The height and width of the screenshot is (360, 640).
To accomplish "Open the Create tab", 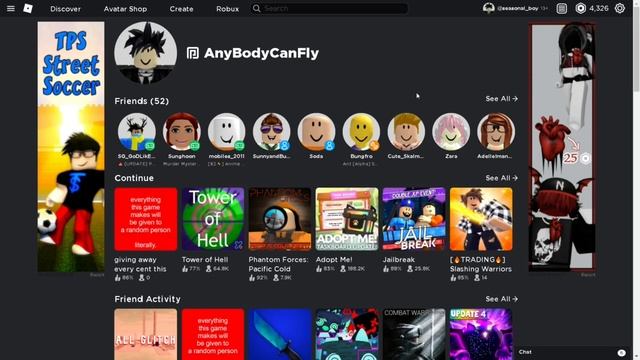I will point(181,9).
